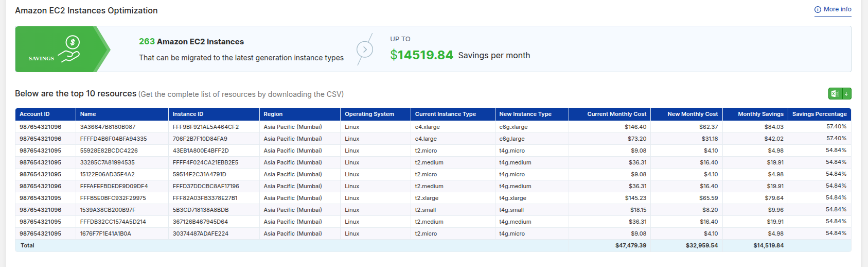The width and height of the screenshot is (868, 267).
Task: Click the circular chevron arrow icon
Action: pos(365,49)
